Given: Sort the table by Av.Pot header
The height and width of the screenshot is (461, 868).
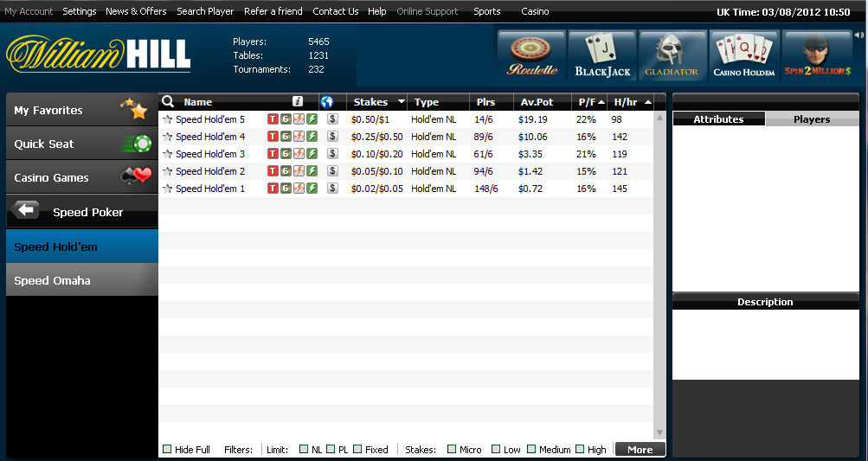Looking at the screenshot, I should tap(537, 102).
